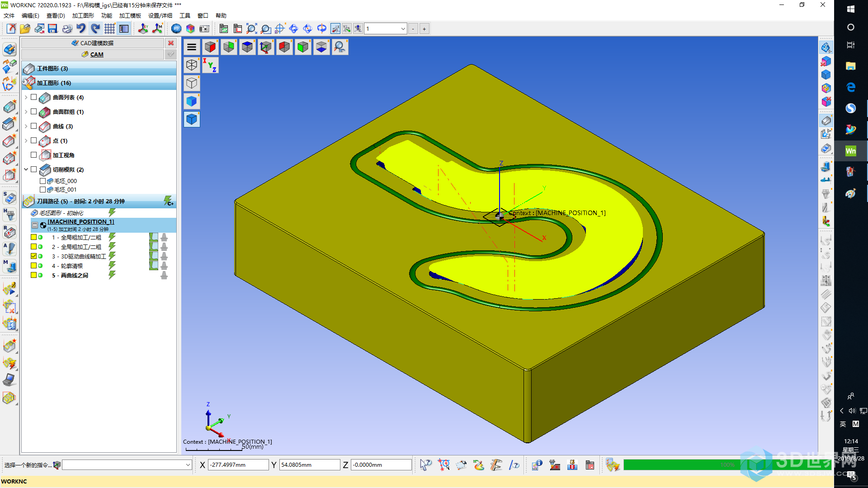The width and height of the screenshot is (868, 488).
Task: Open the view hamburger menu button
Action: pyautogui.click(x=192, y=47)
